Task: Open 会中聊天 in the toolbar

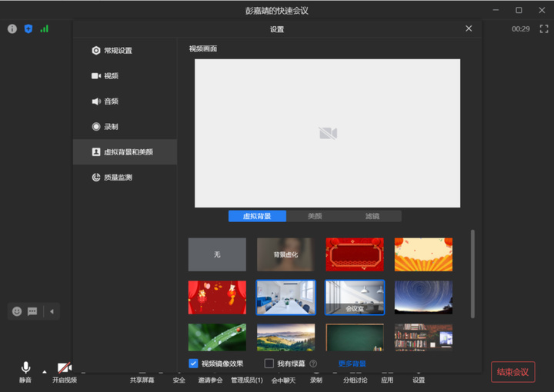Action: pos(283,380)
